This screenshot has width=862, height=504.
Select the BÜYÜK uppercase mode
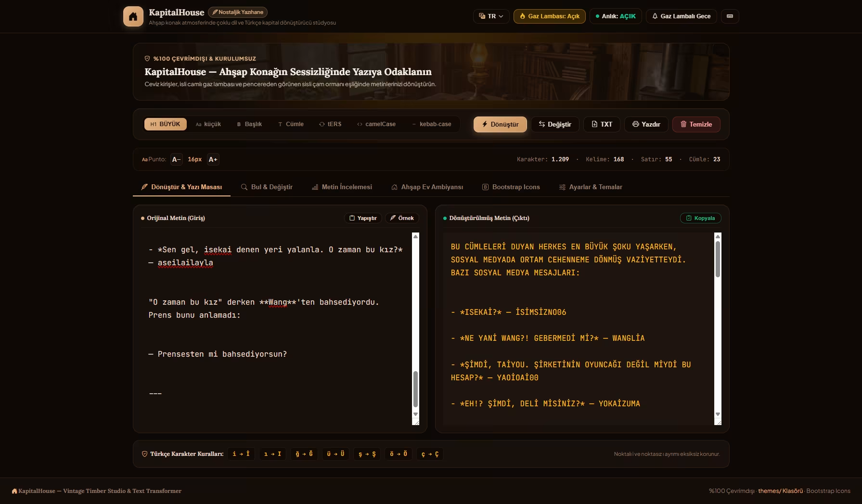165,124
